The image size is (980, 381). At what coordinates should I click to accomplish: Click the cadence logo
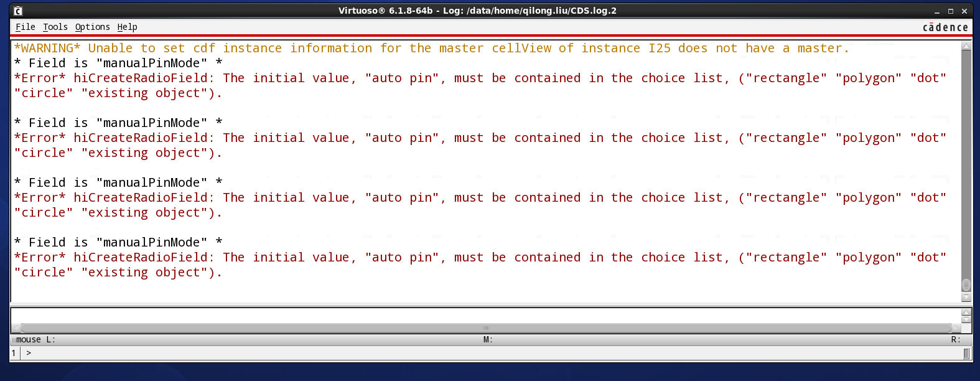tap(945, 27)
